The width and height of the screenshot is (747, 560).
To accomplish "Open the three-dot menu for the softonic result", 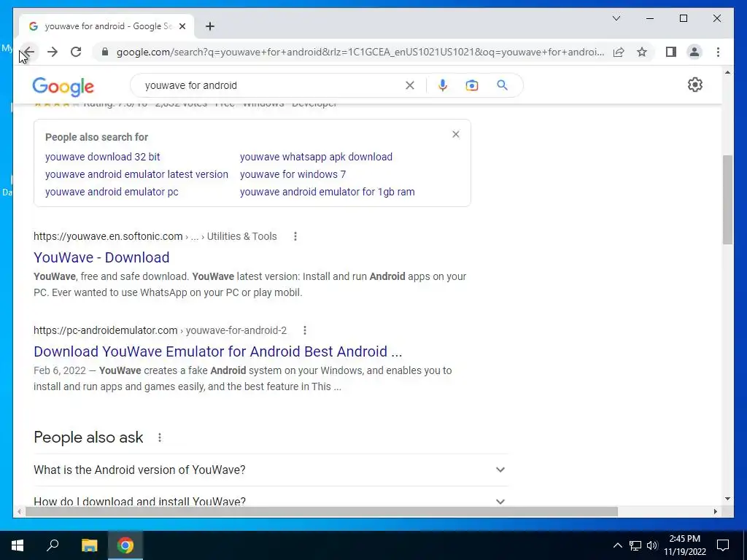I will pyautogui.click(x=295, y=236).
